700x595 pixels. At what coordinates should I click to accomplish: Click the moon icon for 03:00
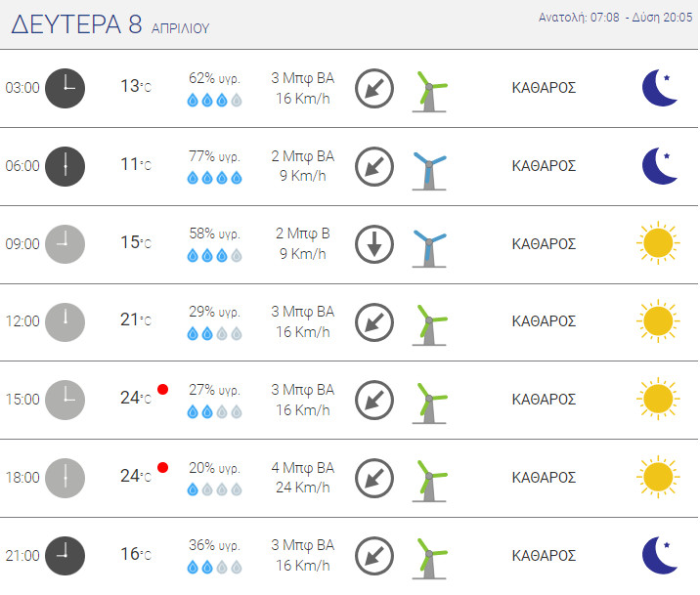coord(660,88)
